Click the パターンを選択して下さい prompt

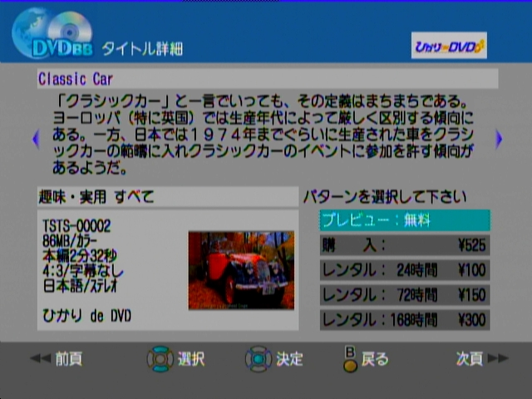click(x=385, y=197)
